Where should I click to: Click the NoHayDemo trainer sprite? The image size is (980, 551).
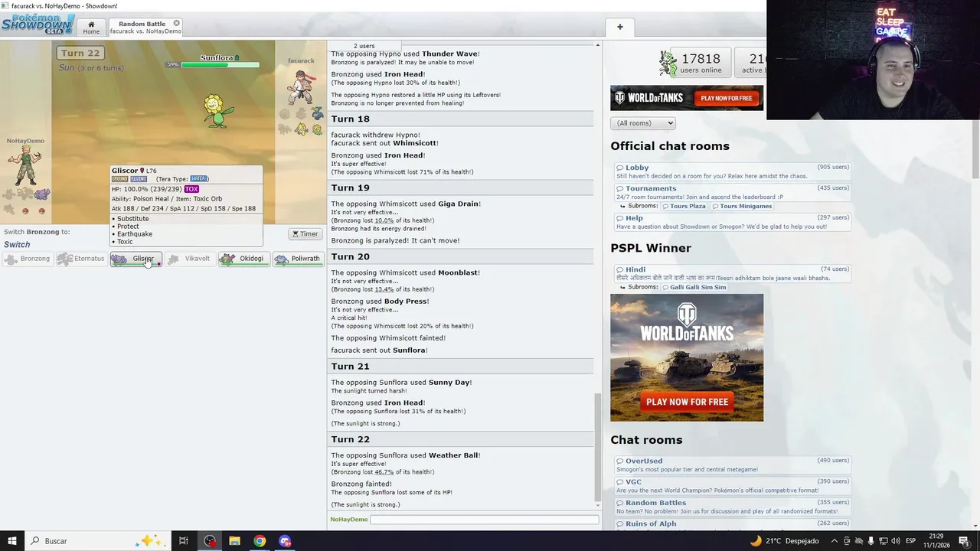pos(25,165)
